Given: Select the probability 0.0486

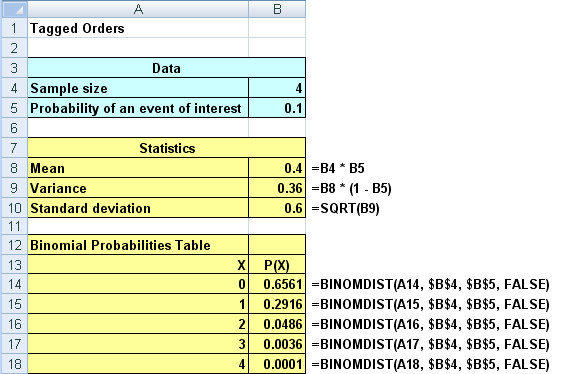Looking at the screenshot, I should [277, 324].
